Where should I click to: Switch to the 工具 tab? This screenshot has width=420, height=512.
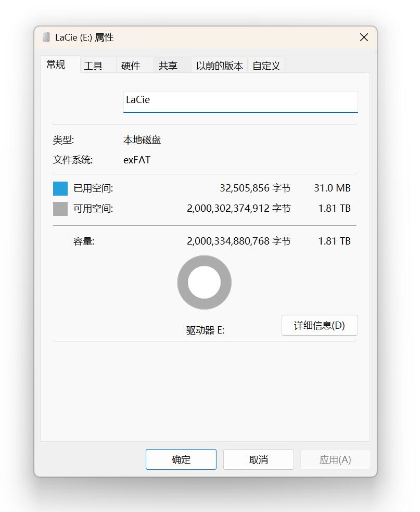click(93, 66)
